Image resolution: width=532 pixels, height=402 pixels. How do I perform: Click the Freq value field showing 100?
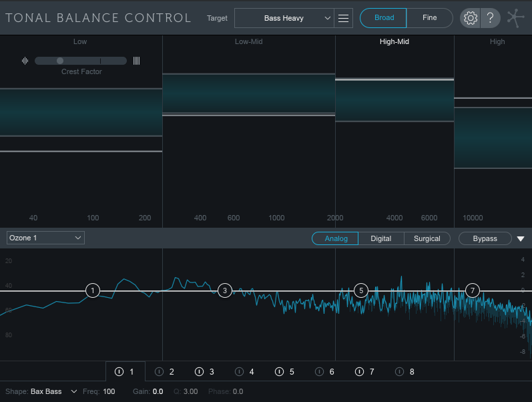(109, 391)
